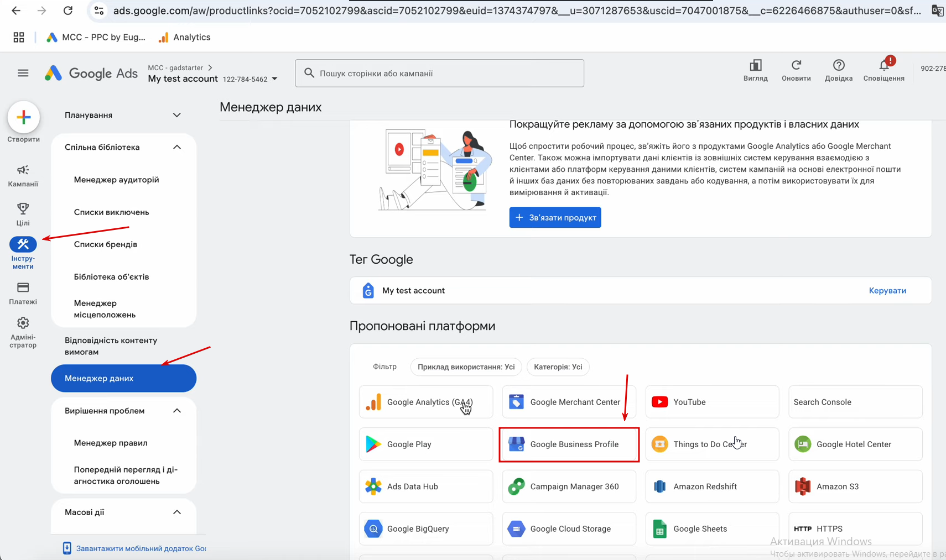Open Analytics bookmark
The image size is (946, 560).
click(185, 37)
